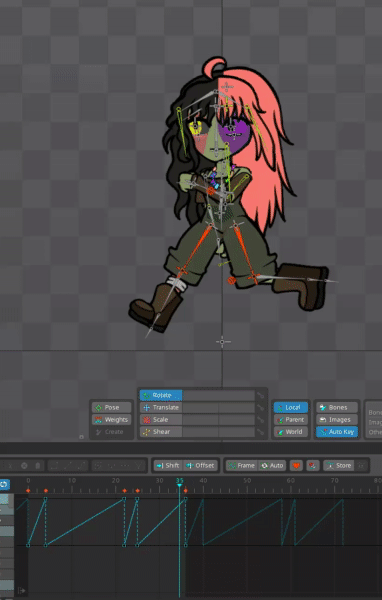Set axes mode to Local
The height and width of the screenshot is (600, 382).
click(291, 407)
